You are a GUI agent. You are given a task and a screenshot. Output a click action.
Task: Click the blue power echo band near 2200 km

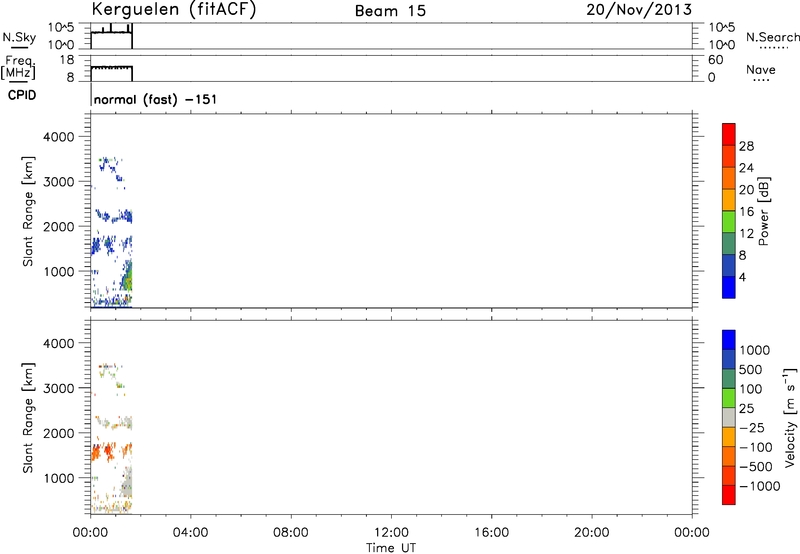point(115,217)
